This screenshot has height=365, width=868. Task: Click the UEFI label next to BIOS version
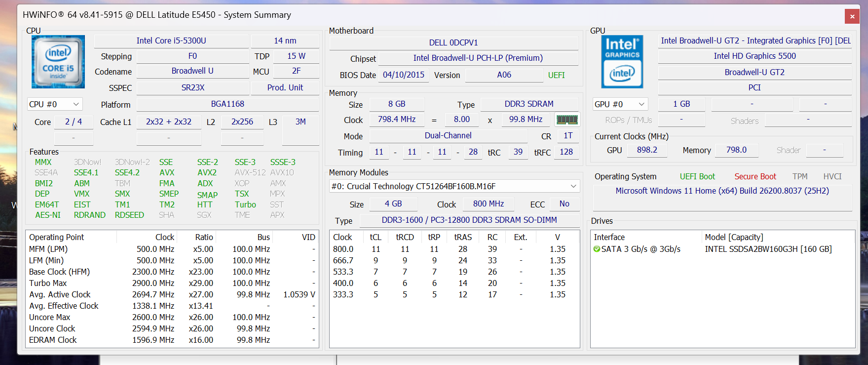[557, 75]
